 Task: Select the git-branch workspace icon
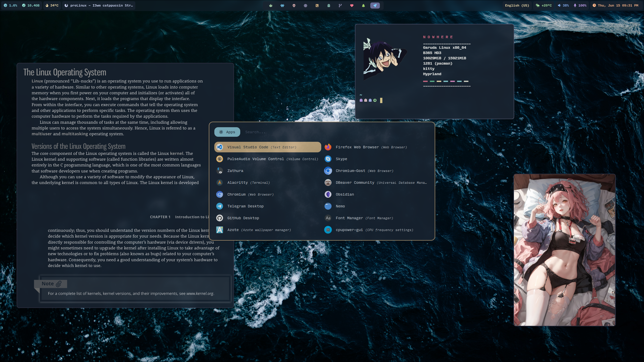tap(340, 6)
